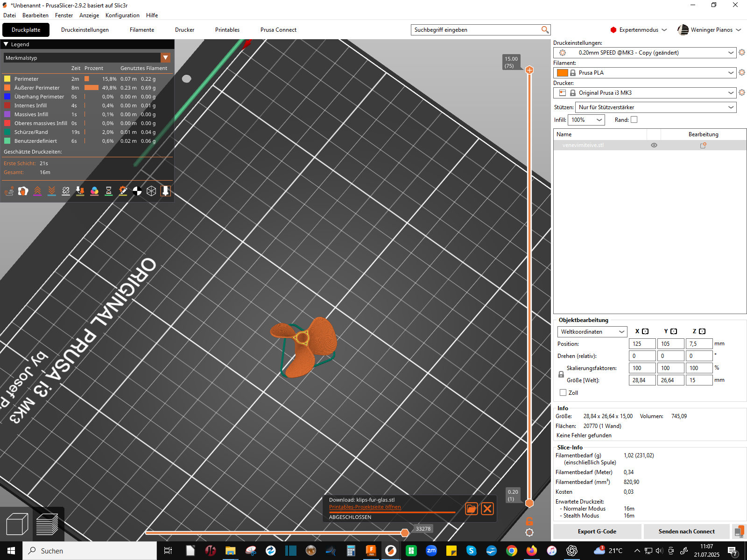Toggle shells wireframe cube icon
The image size is (747, 560).
pyautogui.click(x=151, y=191)
